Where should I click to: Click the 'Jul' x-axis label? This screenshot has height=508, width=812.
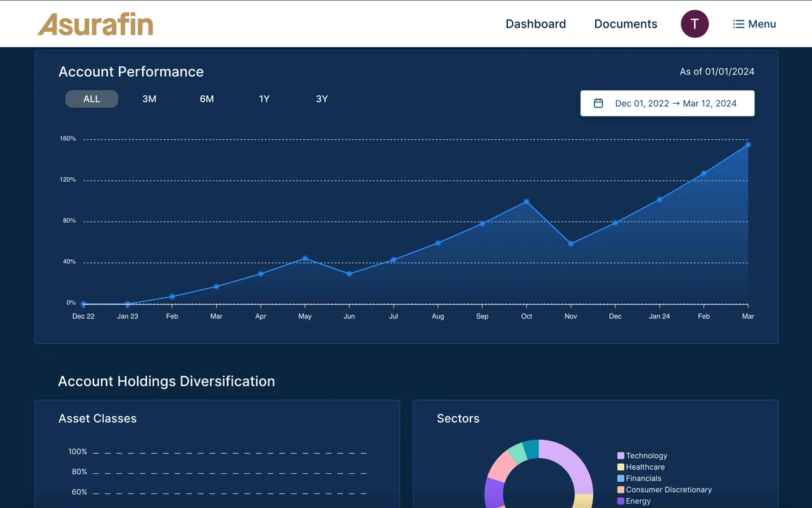coord(394,316)
